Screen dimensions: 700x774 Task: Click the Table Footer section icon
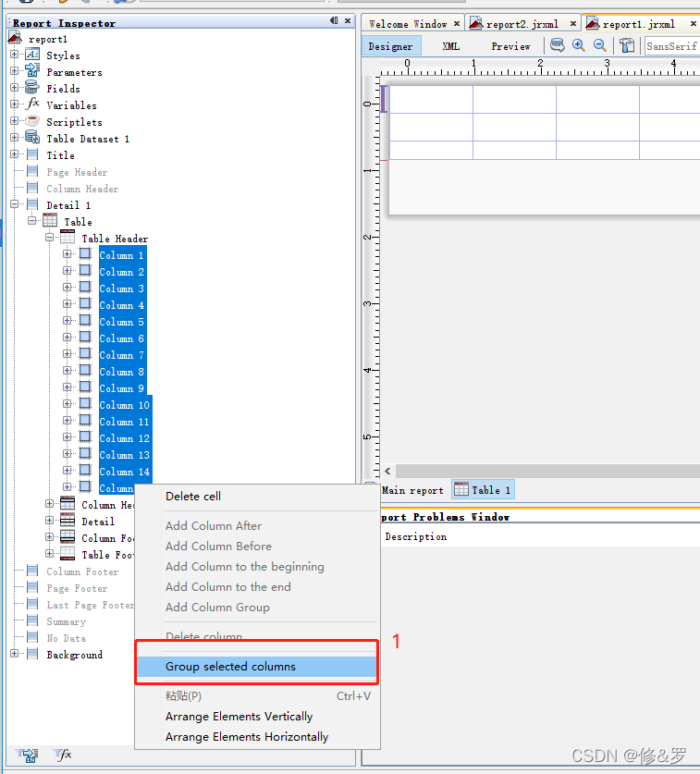(x=68, y=554)
